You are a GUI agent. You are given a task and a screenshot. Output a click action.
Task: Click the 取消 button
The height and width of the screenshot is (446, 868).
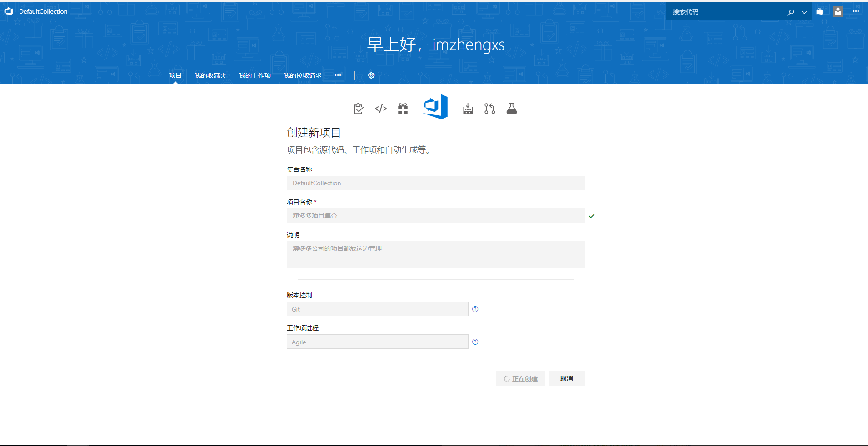(x=566, y=378)
